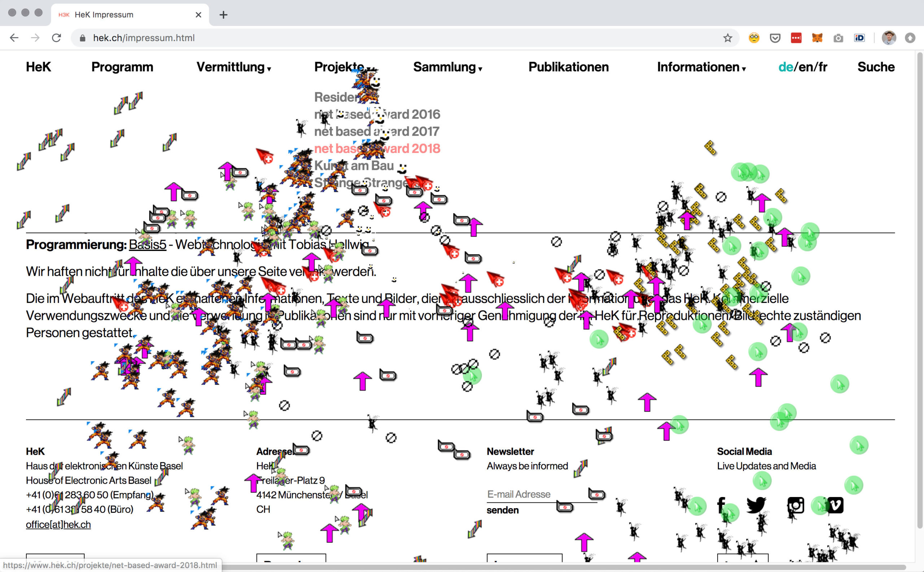Bookmark this page with star icon

[727, 38]
